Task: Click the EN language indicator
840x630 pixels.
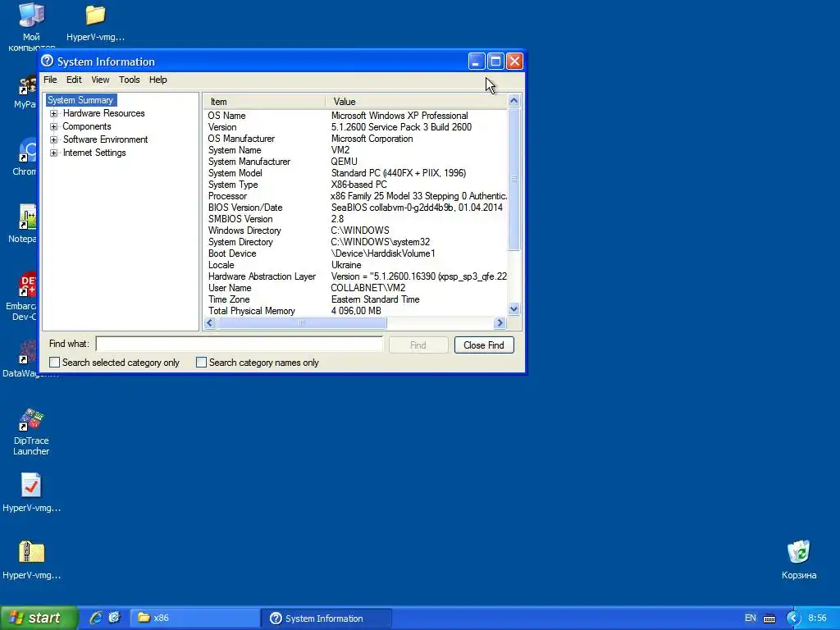Action: coord(751,619)
